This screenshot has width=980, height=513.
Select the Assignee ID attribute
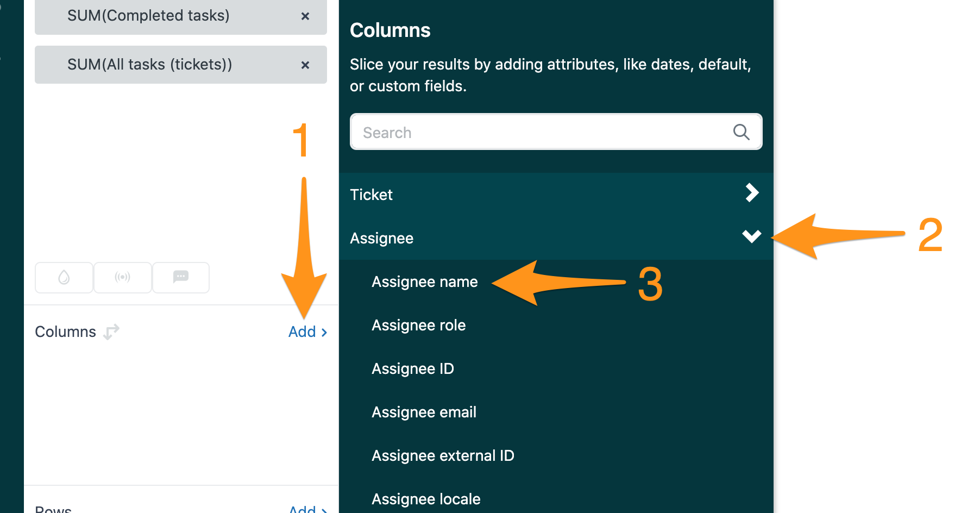(x=413, y=368)
